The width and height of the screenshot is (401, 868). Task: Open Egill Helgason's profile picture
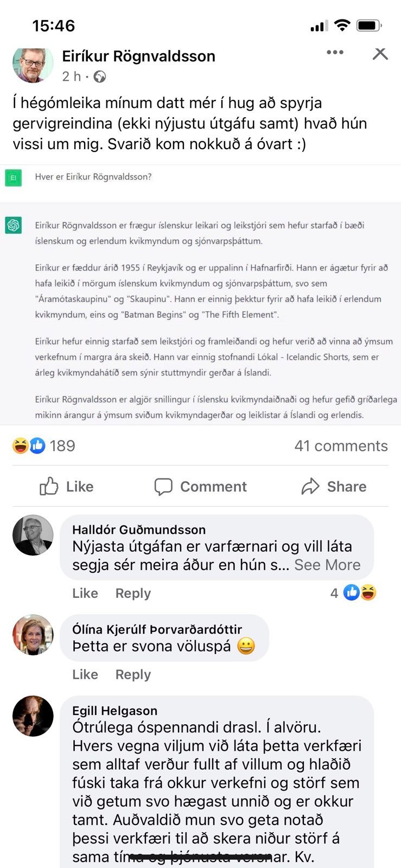pyautogui.click(x=33, y=716)
